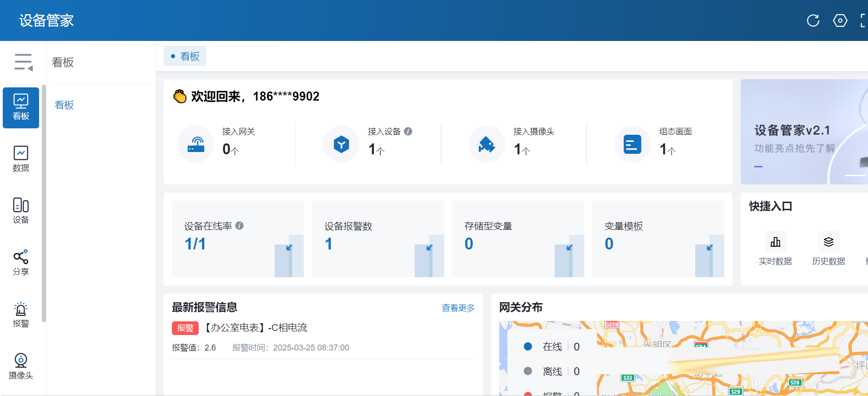Open the latest 办公室电表 C相电流 alarm entry

point(255,328)
